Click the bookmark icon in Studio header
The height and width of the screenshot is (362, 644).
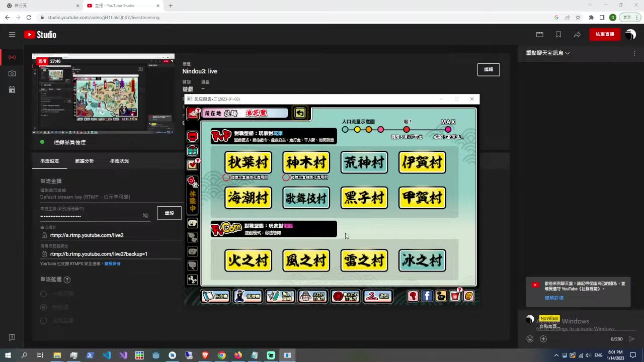click(x=558, y=35)
